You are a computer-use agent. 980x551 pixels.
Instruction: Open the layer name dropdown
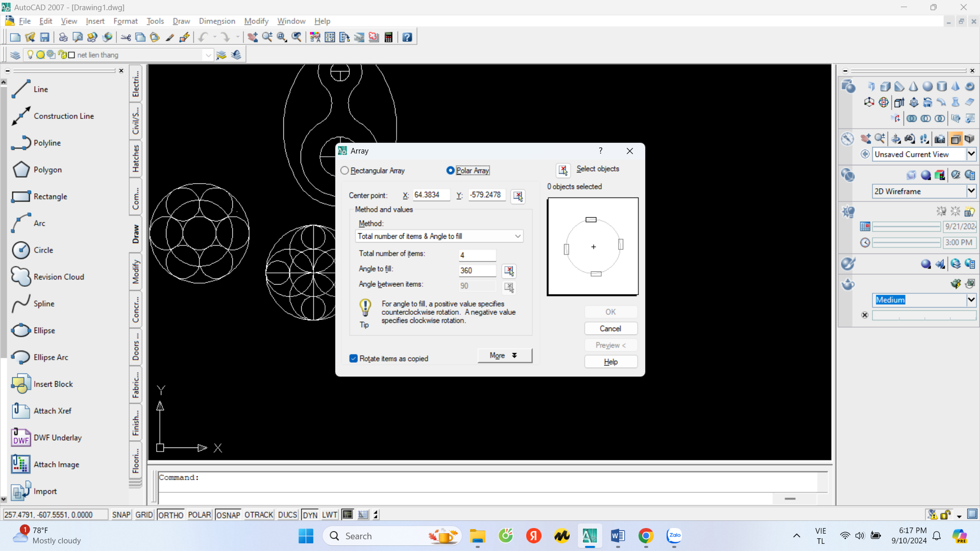click(208, 55)
